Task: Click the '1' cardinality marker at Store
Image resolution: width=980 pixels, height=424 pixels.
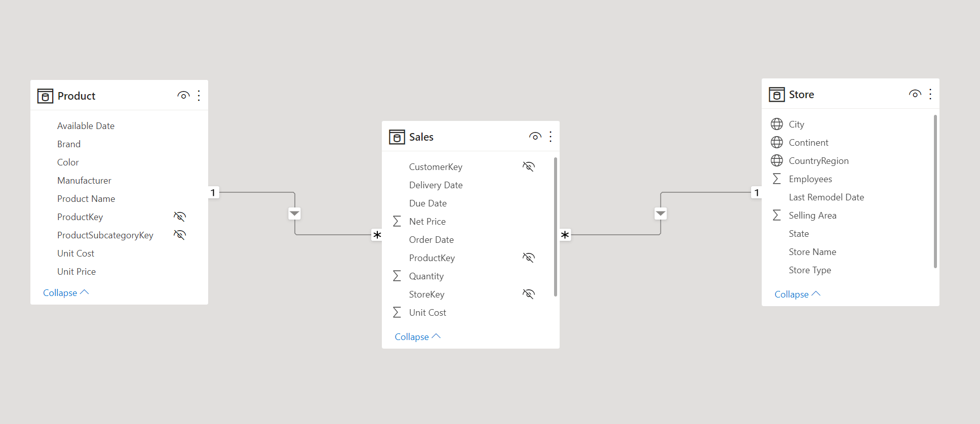Action: (x=757, y=192)
